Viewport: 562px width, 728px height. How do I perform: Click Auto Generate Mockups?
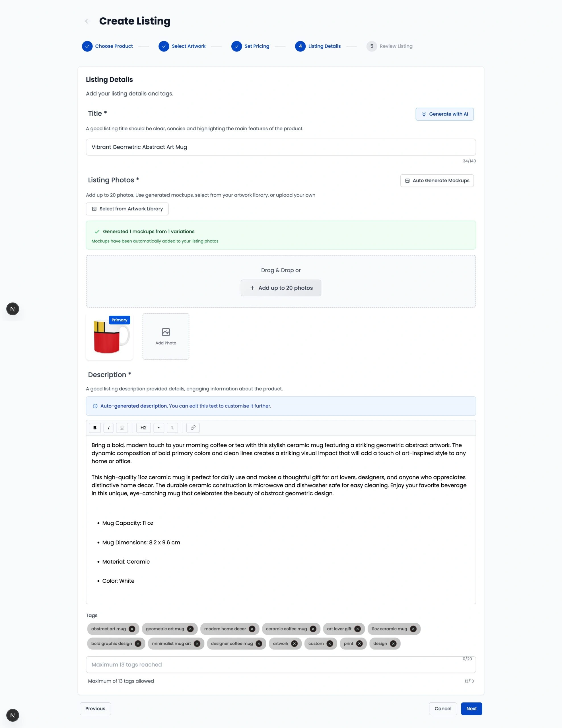437,180
